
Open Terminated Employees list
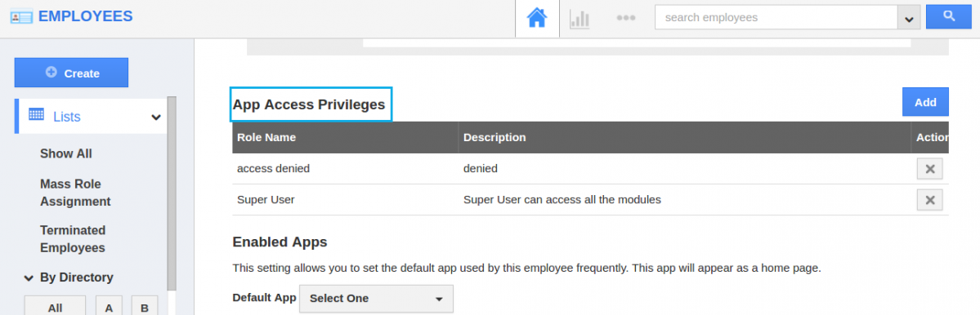click(73, 239)
